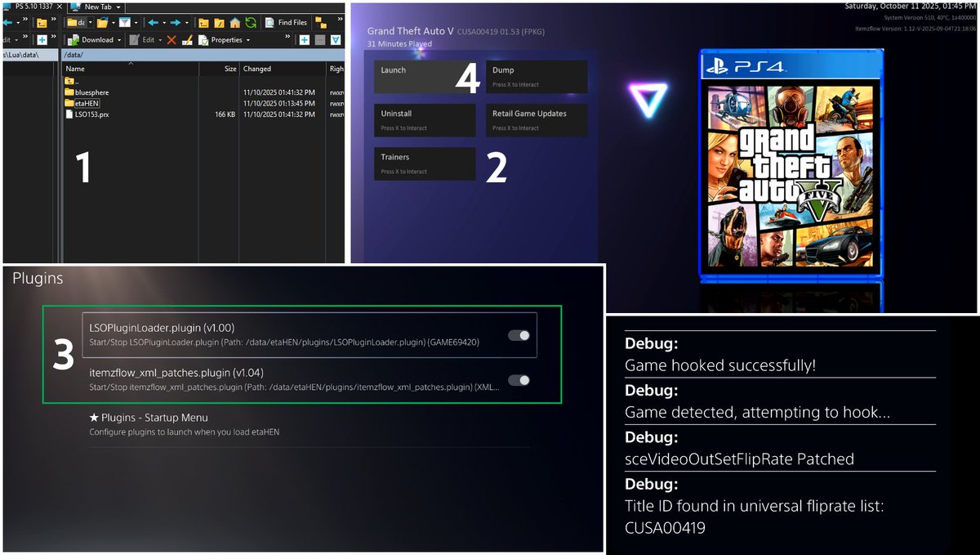Image resolution: width=980 pixels, height=555 pixels.
Task: Open the filter funnel dropdown arrow
Action: click(136, 23)
